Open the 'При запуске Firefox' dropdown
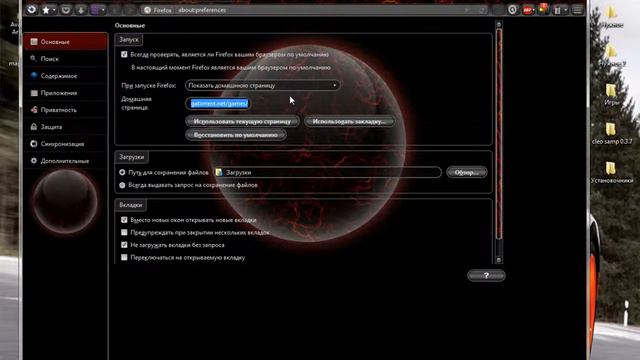Image resolution: width=640 pixels, height=360 pixels. (262, 85)
